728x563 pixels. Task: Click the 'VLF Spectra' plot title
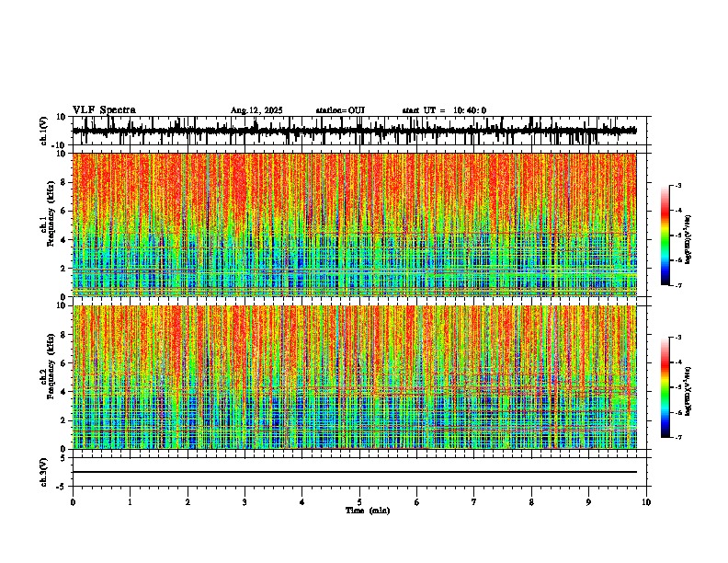tap(104, 110)
